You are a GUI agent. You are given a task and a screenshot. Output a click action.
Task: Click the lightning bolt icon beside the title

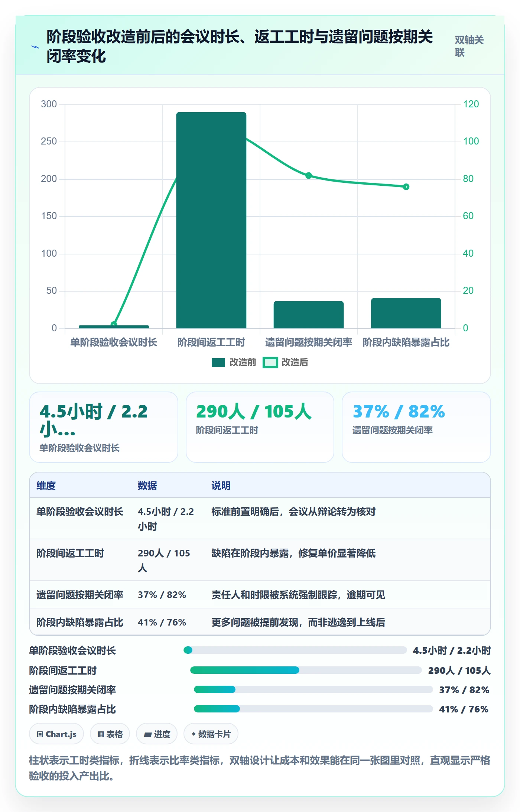pyautogui.click(x=35, y=47)
